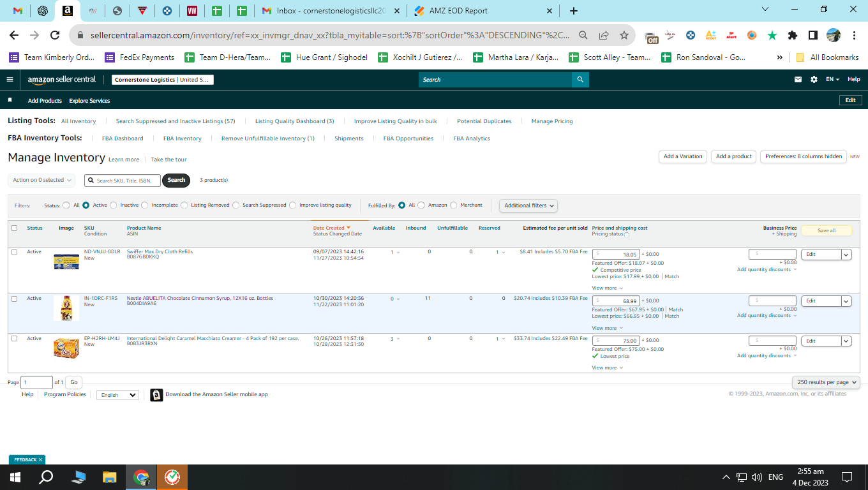Open Windows Start menu

(15, 477)
